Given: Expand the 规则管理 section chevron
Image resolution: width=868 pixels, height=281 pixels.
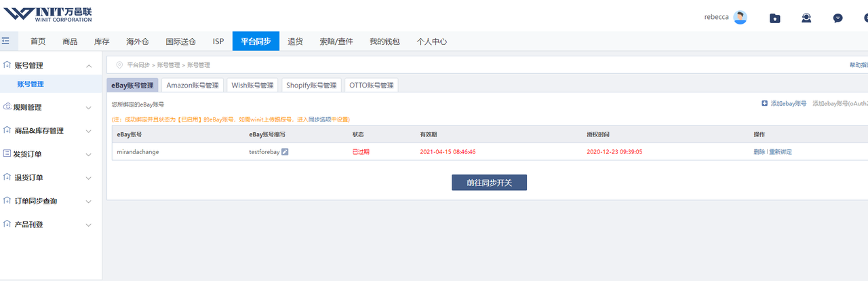Looking at the screenshot, I should [x=89, y=107].
